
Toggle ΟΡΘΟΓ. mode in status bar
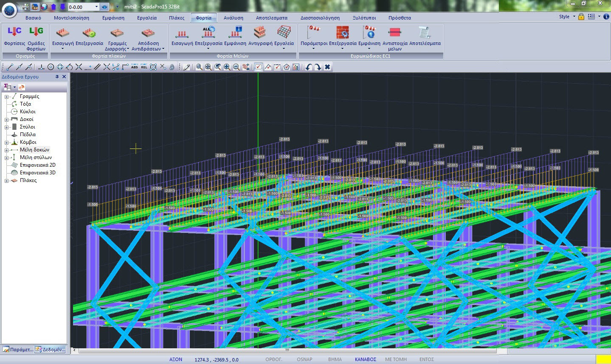click(274, 359)
